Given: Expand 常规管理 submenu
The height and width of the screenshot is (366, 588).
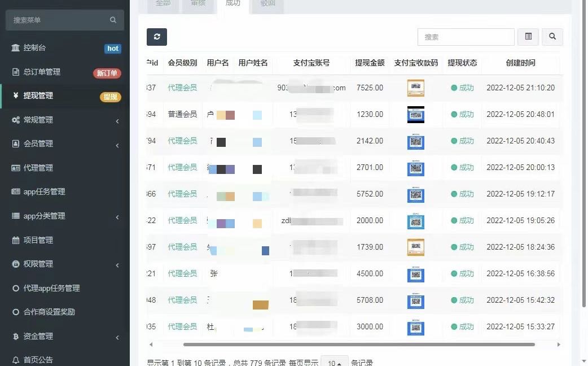Looking at the screenshot, I should [x=38, y=120].
